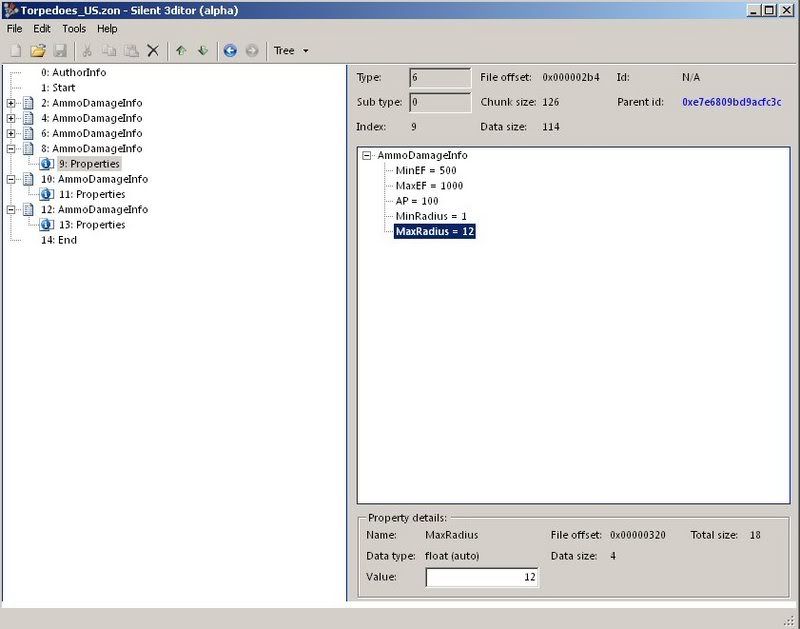Expand node 2: AmmoDamageInfo
The height and width of the screenshot is (629, 800).
[x=11, y=103]
